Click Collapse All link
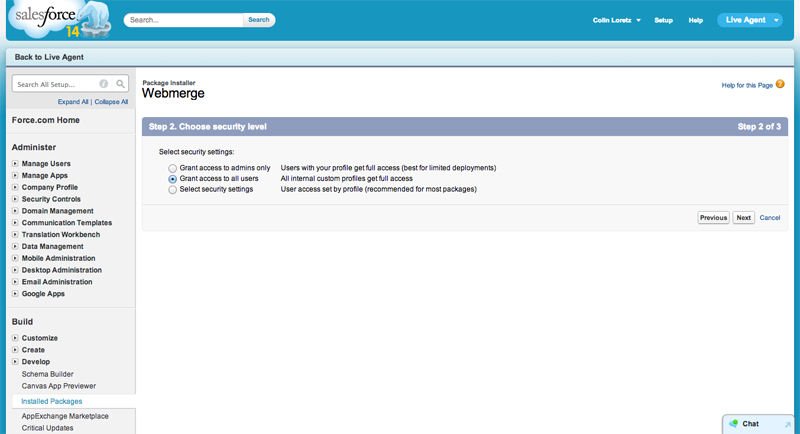The width and height of the screenshot is (800, 434). (x=111, y=102)
